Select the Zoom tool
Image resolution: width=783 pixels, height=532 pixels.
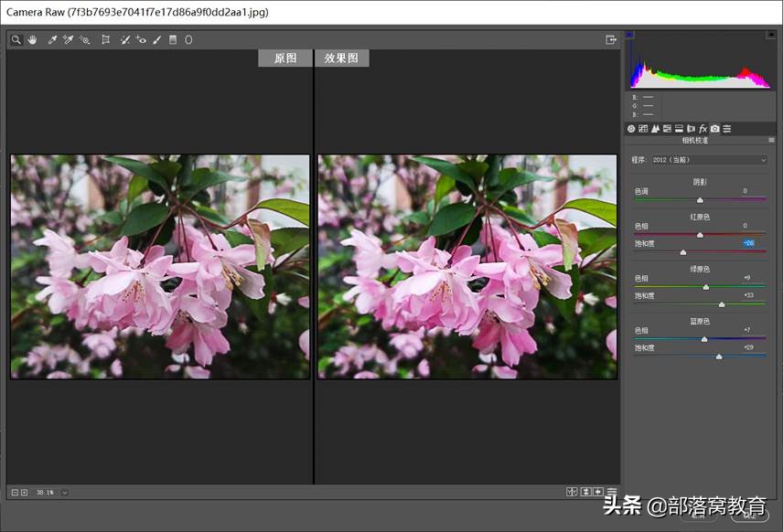point(16,39)
